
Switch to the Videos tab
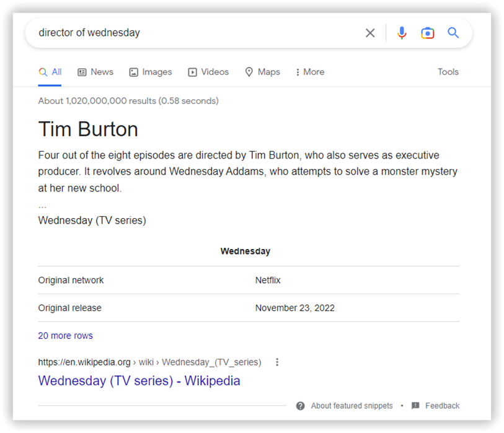tap(208, 72)
